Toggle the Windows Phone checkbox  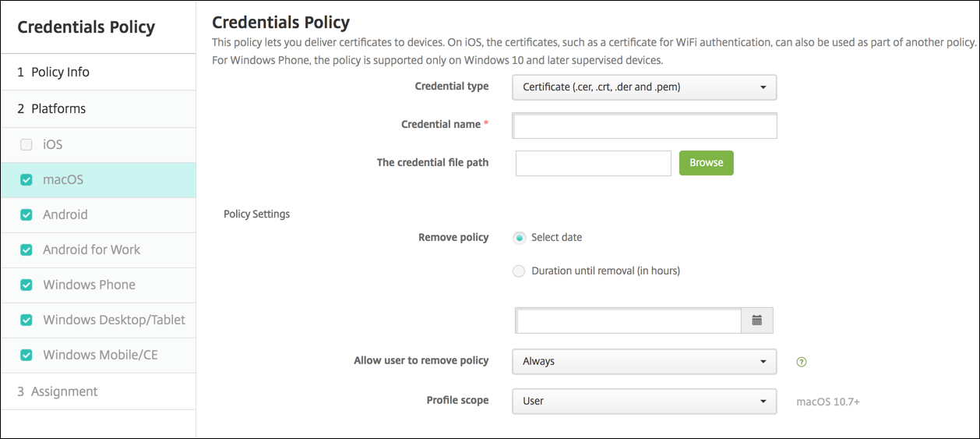[x=26, y=285]
